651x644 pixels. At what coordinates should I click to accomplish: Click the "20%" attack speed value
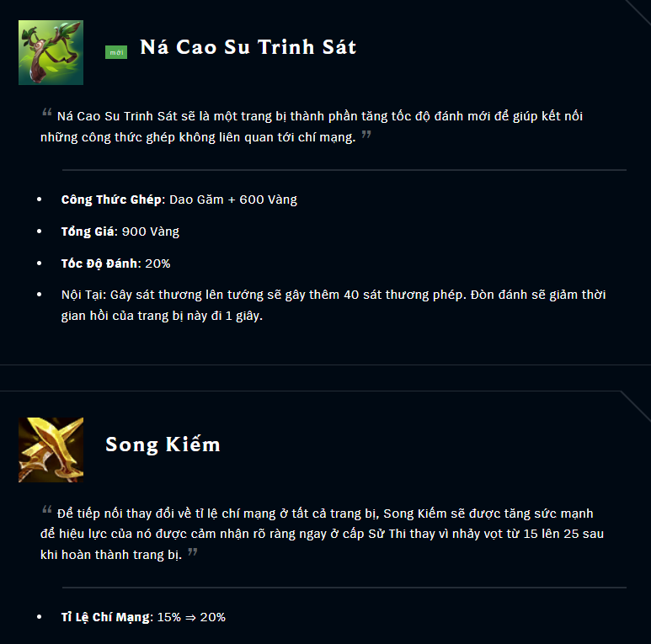pos(157,263)
